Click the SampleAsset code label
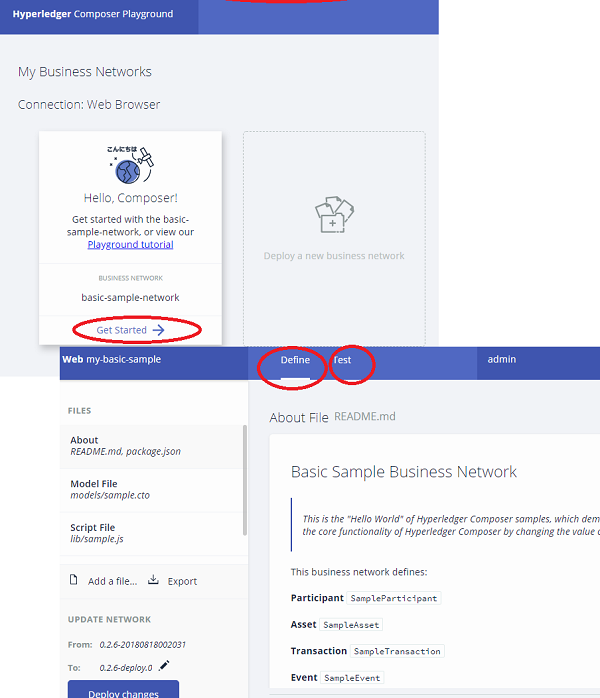The width and height of the screenshot is (600, 698). point(351,625)
